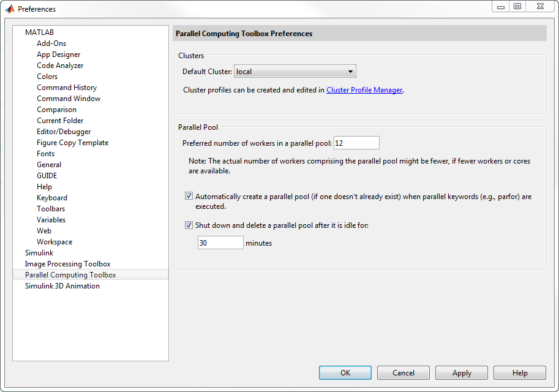The image size is (559, 392).
Task: Click the preferred number of workers field
Action: coord(356,143)
